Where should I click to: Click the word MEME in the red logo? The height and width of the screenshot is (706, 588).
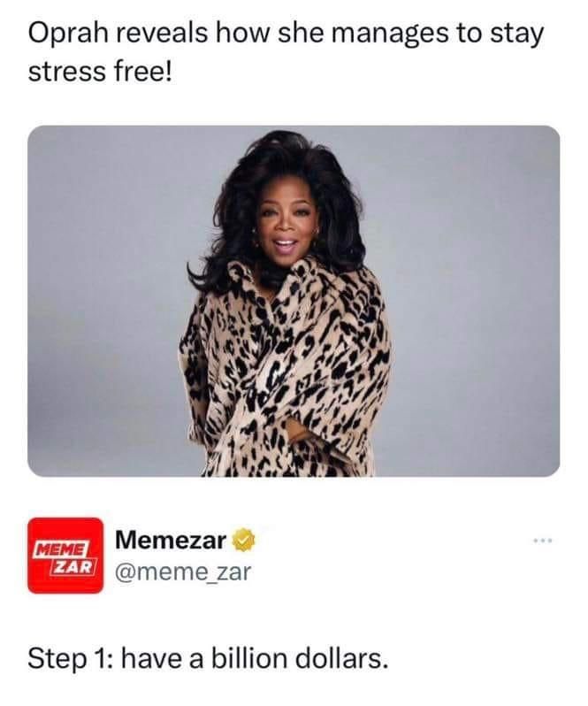[x=61, y=550]
